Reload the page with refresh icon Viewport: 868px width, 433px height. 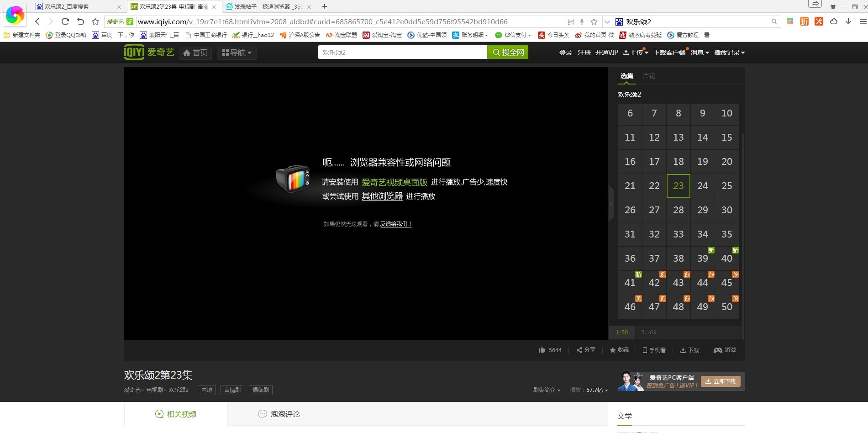(65, 21)
